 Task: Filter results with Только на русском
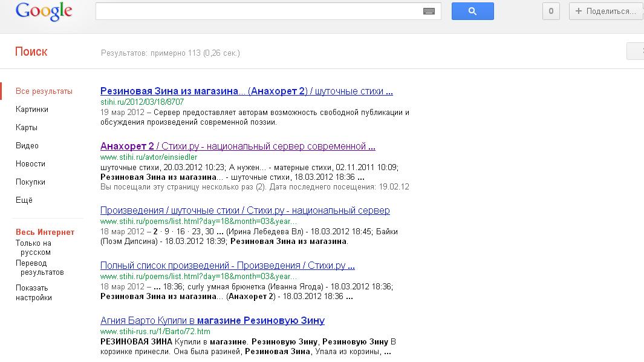[34, 248]
